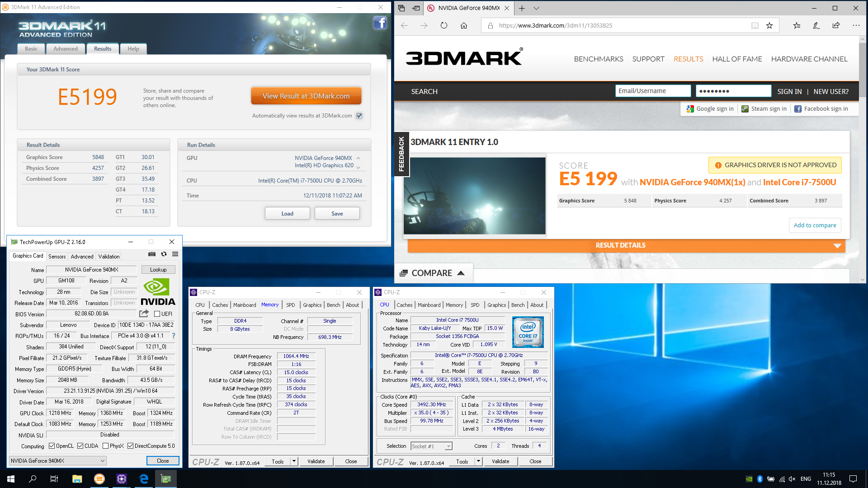Click Facebook sign in link

coord(821,109)
